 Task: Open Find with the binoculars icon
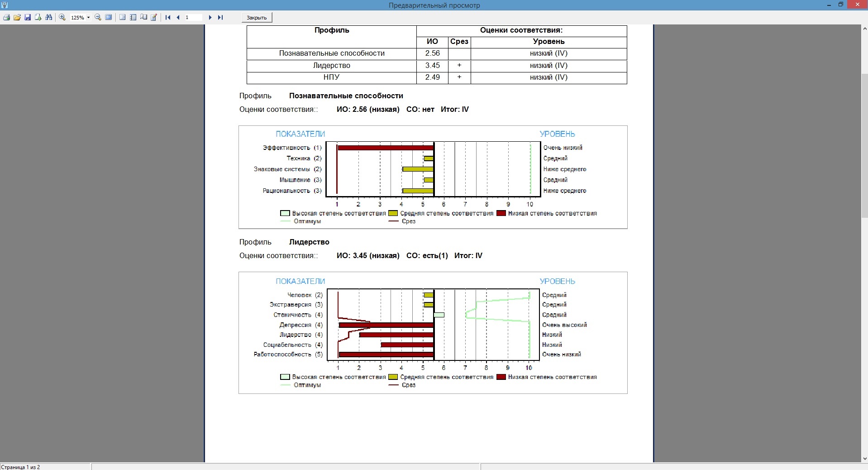pyautogui.click(x=49, y=17)
